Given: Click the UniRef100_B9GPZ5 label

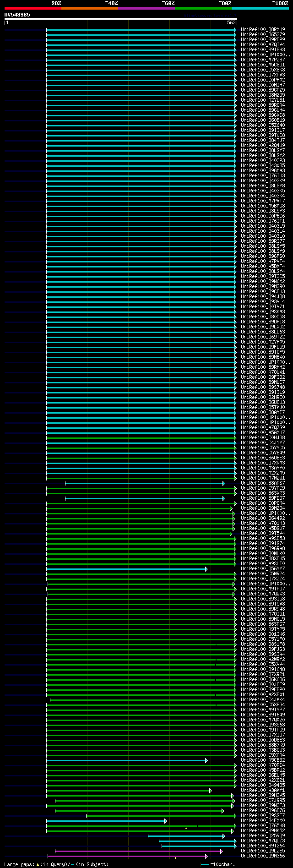Looking at the screenshot, I should pos(263,90).
